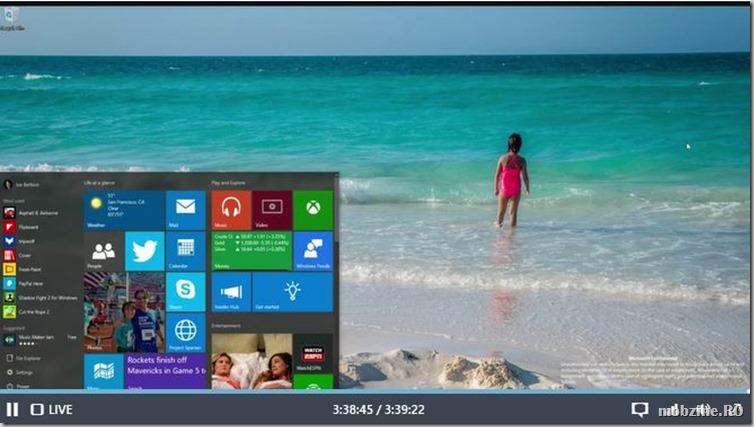Open the Maps tile
Image resolution: width=754 pixels, height=427 pixels.
point(104,372)
